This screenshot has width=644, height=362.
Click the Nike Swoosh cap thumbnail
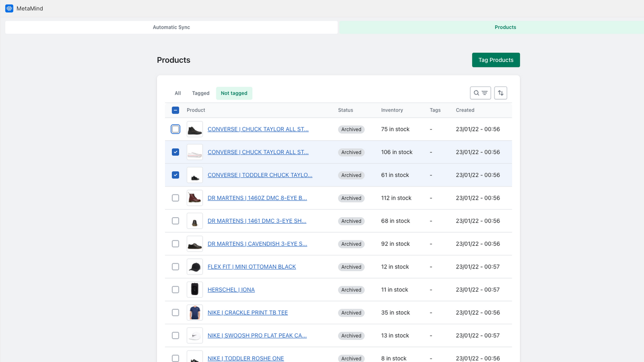point(194,335)
